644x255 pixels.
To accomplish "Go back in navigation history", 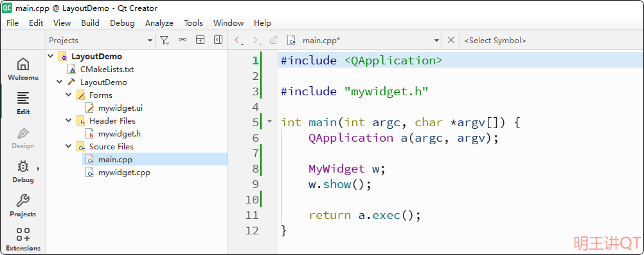I will 237,40.
